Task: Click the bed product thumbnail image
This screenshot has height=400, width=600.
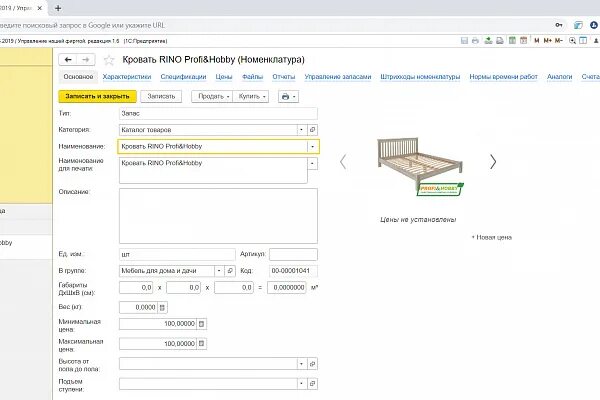Action: (x=420, y=167)
